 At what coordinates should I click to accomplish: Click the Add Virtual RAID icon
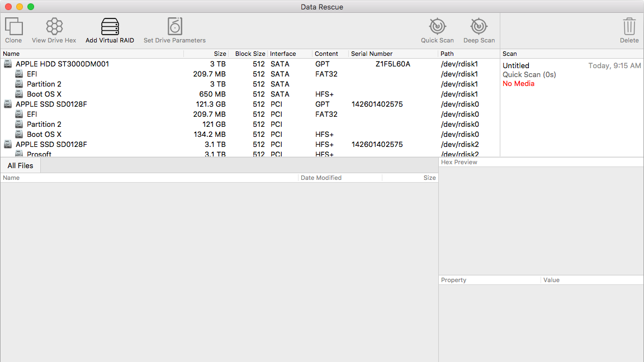[x=110, y=27]
